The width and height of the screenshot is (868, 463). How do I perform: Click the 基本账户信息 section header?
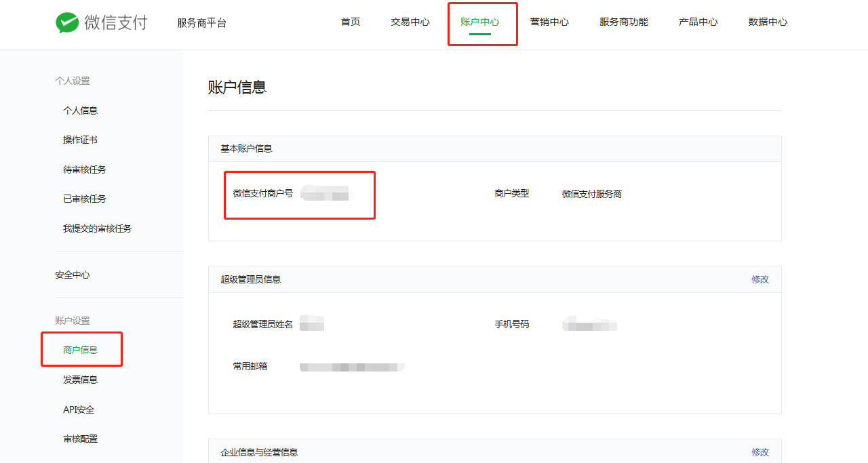(246, 148)
